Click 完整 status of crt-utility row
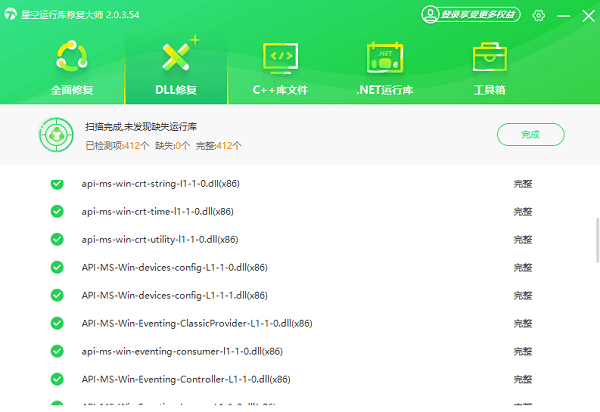Screen dimensions: 600x412 (523, 239)
